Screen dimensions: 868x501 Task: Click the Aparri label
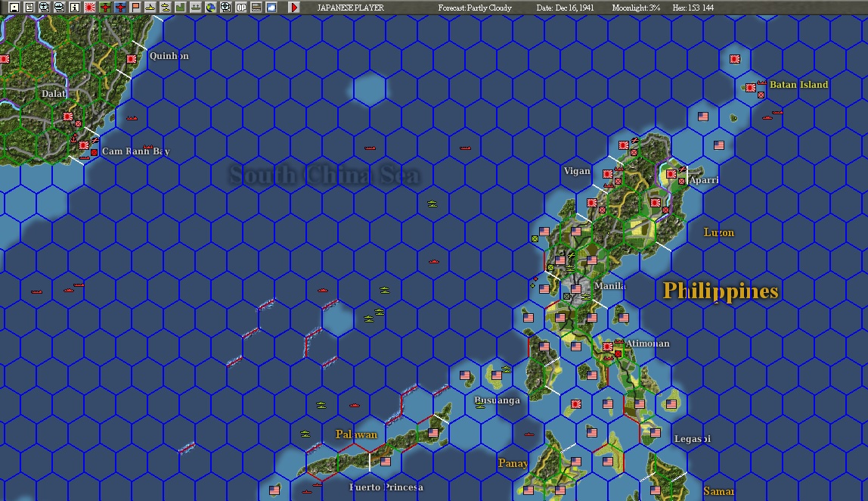[x=704, y=179]
